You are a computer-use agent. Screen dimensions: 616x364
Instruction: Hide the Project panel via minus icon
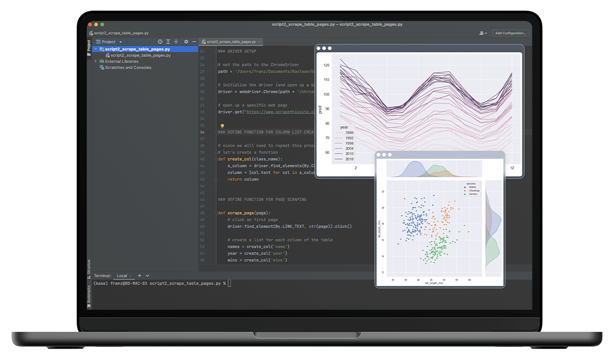pyautogui.click(x=194, y=42)
